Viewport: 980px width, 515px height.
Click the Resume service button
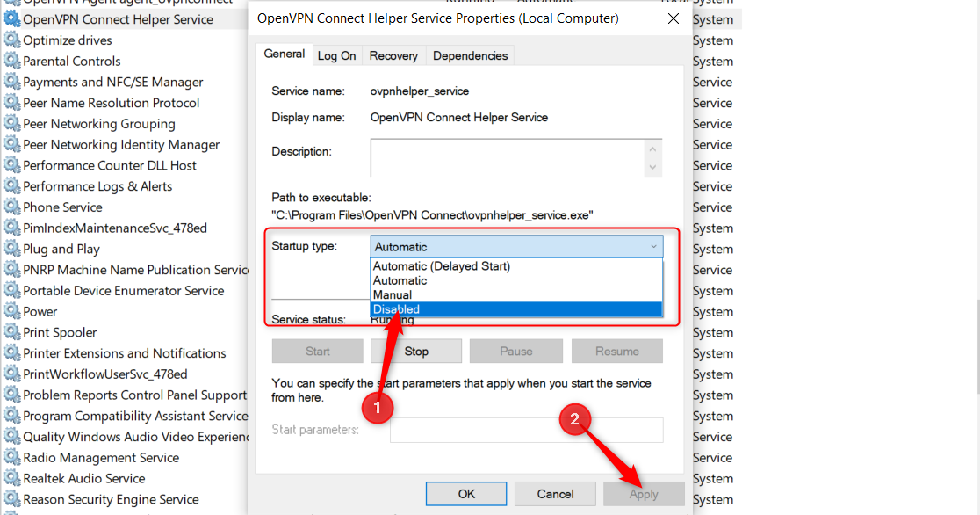pyautogui.click(x=616, y=351)
